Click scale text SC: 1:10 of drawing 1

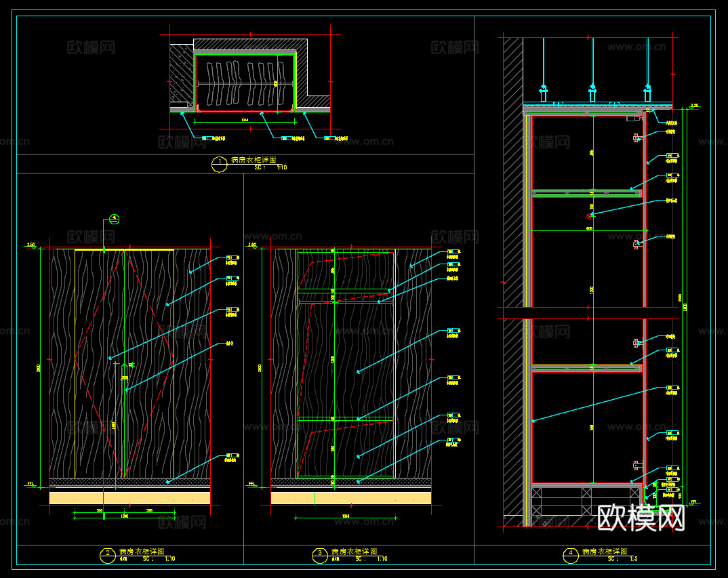[270, 167]
